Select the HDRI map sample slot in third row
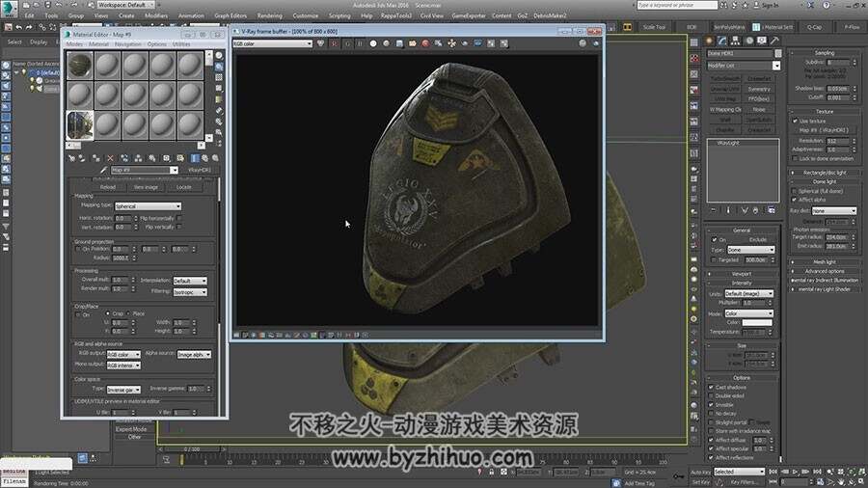The height and width of the screenshot is (488, 868). click(80, 125)
